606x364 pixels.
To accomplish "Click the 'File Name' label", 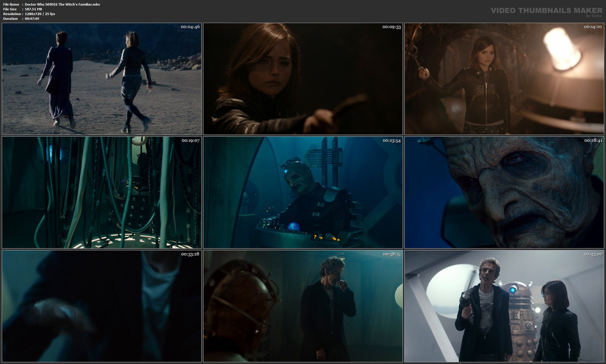I will 11,4.
